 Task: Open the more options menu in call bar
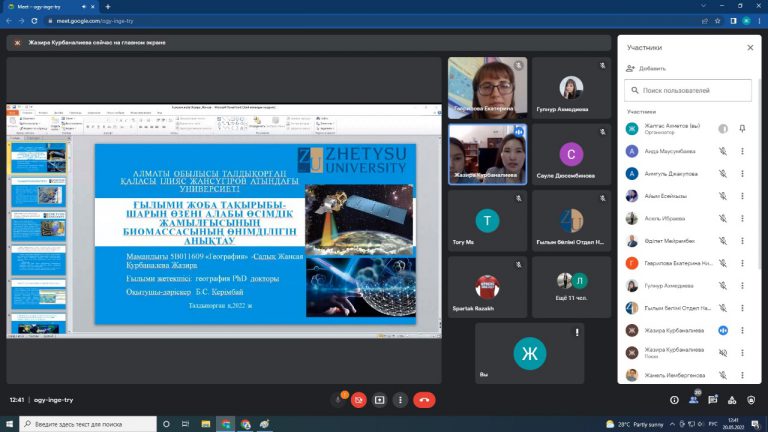(401, 399)
